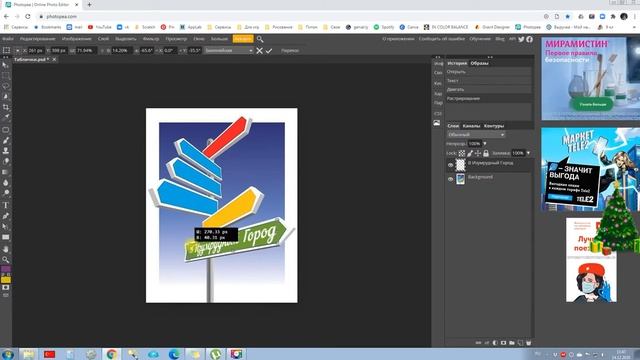
Task: Open Facebook icon in top bar
Action: [529, 39]
